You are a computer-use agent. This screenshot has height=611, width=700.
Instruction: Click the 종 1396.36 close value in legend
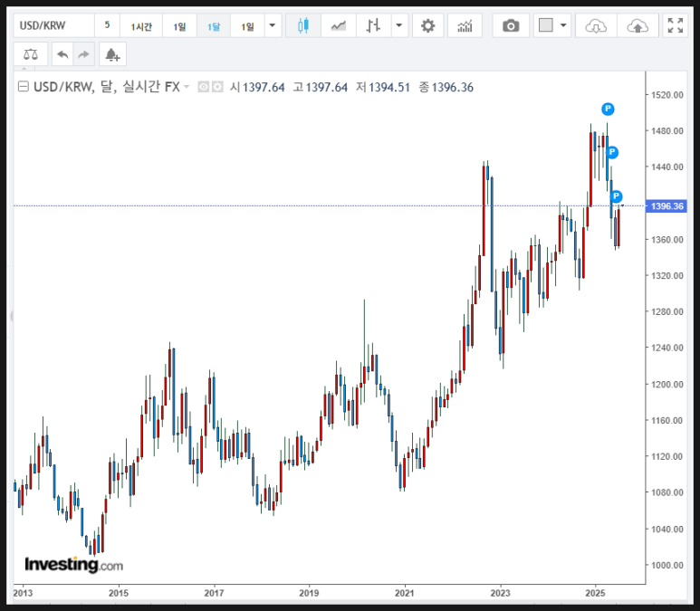click(446, 87)
